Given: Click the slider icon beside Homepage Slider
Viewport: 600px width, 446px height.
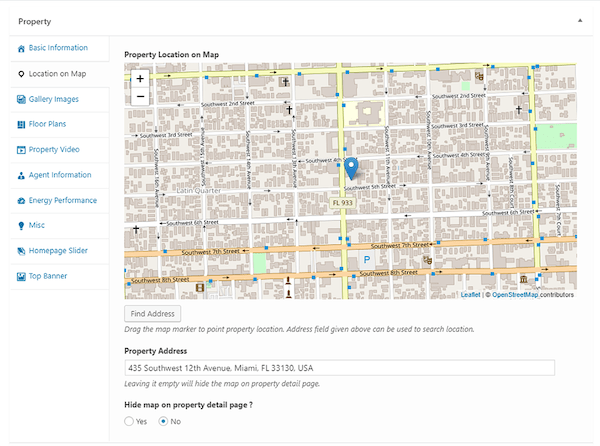Looking at the screenshot, I should [x=21, y=251].
